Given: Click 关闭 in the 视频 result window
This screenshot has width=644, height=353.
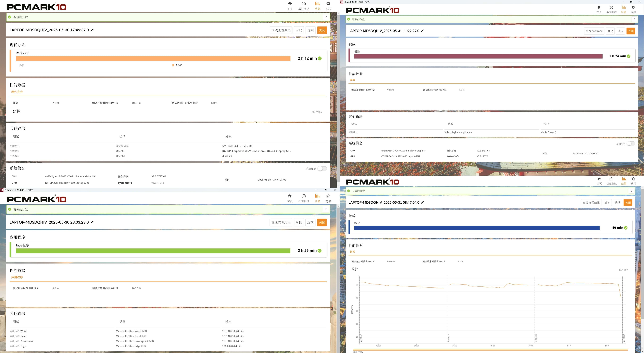Looking at the screenshot, I should 631,31.
